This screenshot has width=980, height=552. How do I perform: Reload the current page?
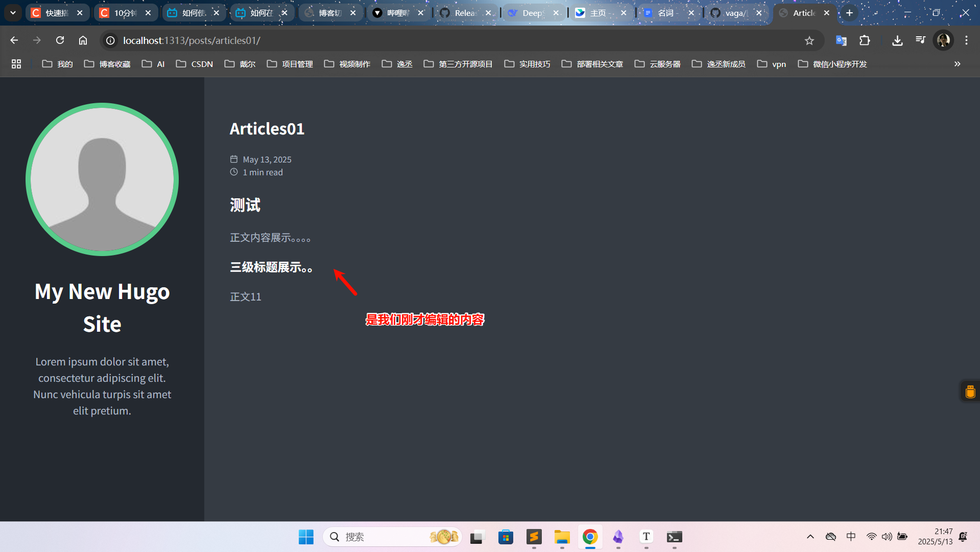60,40
